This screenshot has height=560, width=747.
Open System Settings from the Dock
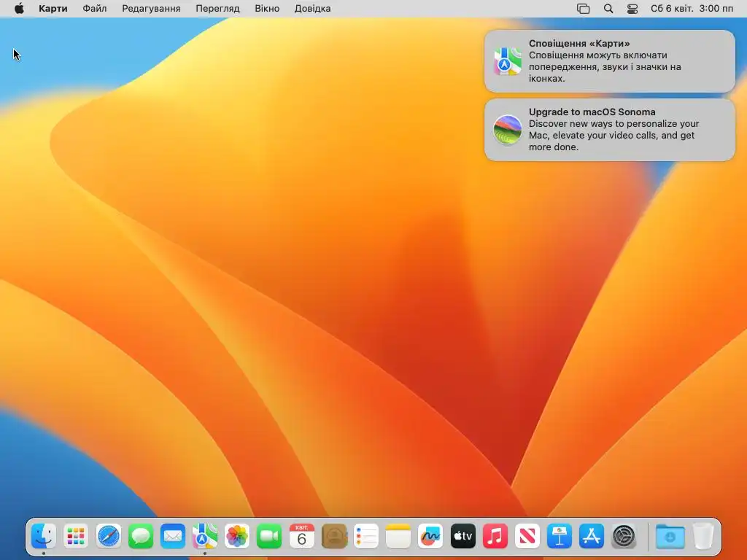coord(624,536)
